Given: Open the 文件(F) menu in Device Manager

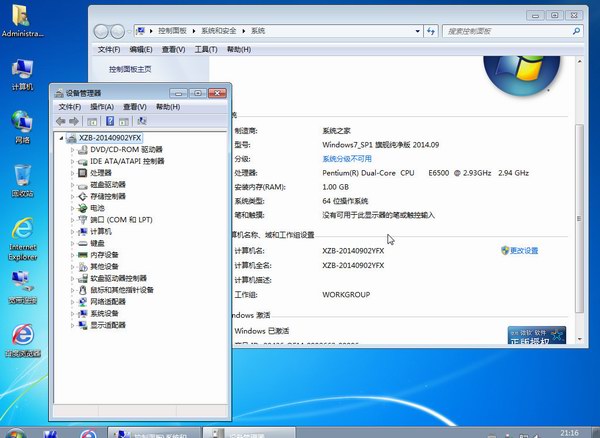Looking at the screenshot, I should click(x=70, y=107).
